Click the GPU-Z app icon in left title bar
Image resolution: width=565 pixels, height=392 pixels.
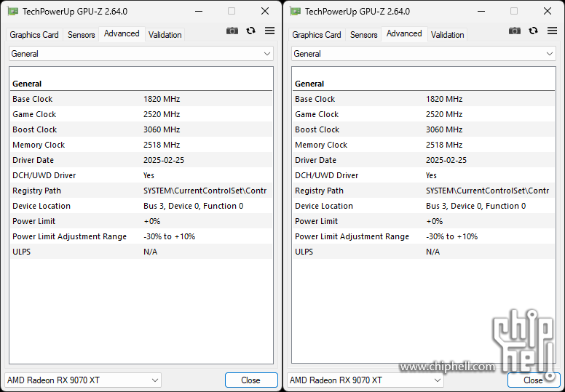pyautogui.click(x=13, y=12)
